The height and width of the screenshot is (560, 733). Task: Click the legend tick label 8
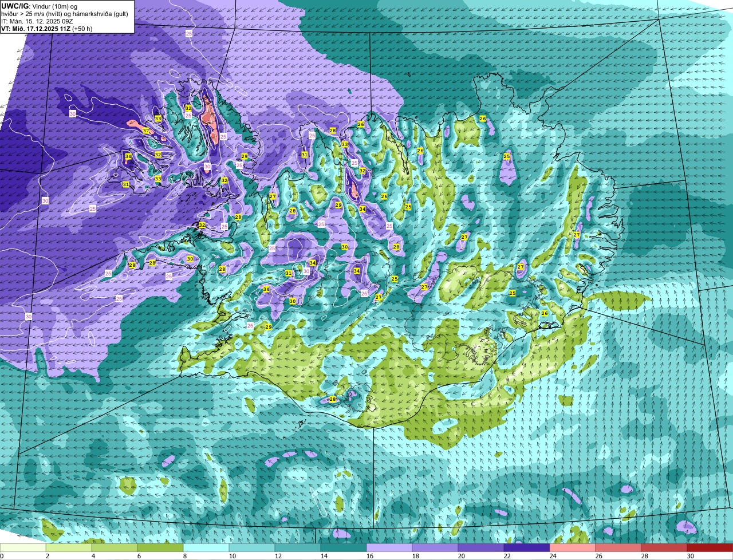coord(186,556)
